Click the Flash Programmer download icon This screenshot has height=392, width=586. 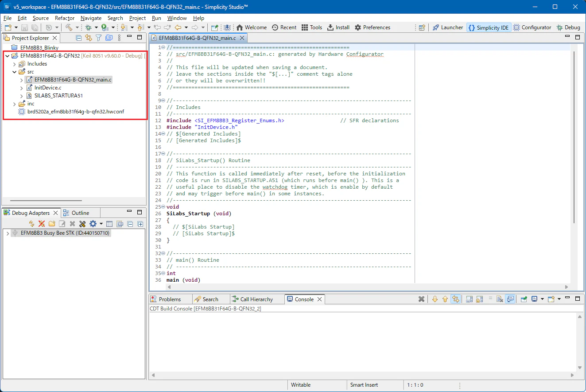[227, 27]
